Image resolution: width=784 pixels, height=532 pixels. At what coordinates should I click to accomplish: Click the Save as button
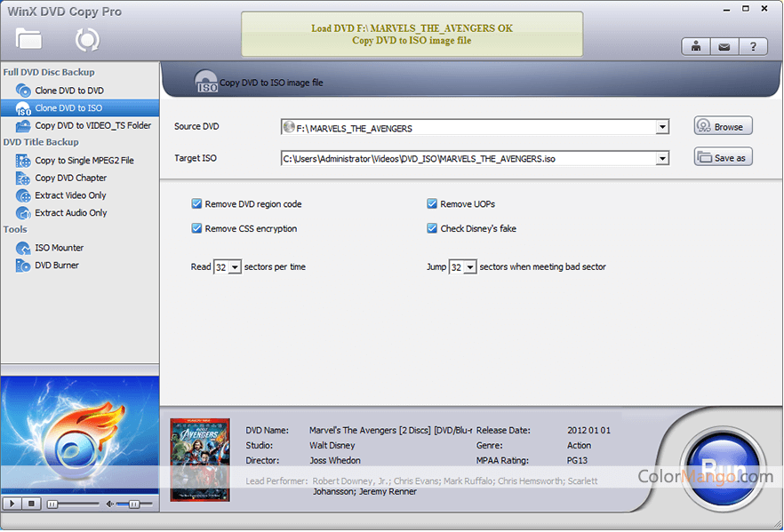tap(723, 157)
